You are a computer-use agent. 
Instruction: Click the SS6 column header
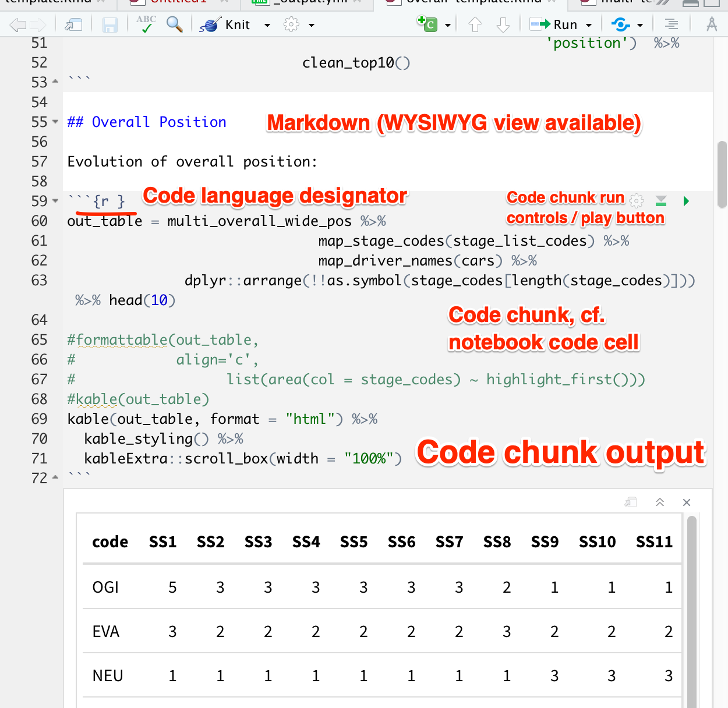coord(401,542)
